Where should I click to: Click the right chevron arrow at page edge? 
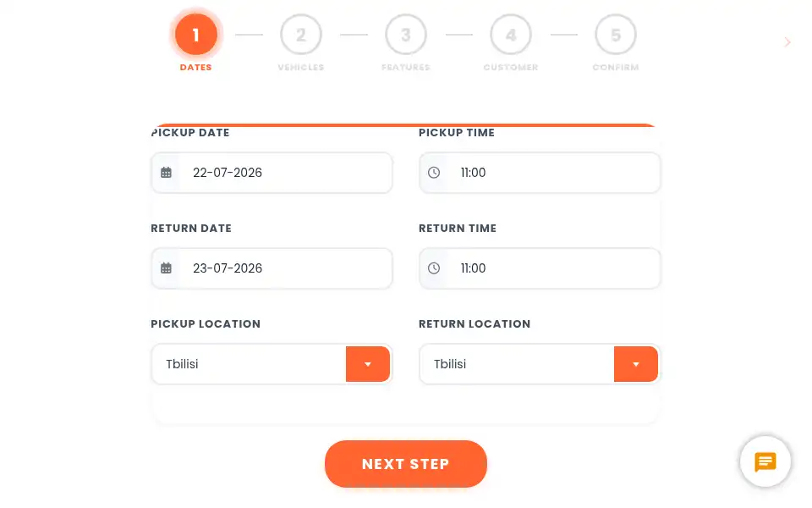[787, 42]
